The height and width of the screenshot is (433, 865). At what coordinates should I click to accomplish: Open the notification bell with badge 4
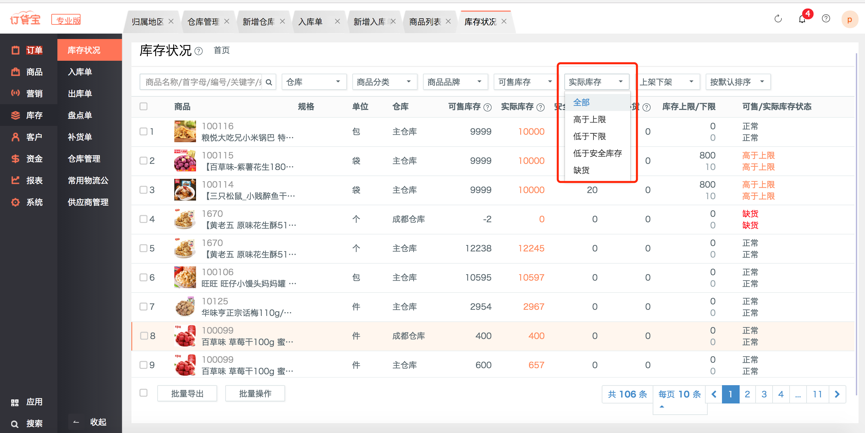click(x=802, y=19)
